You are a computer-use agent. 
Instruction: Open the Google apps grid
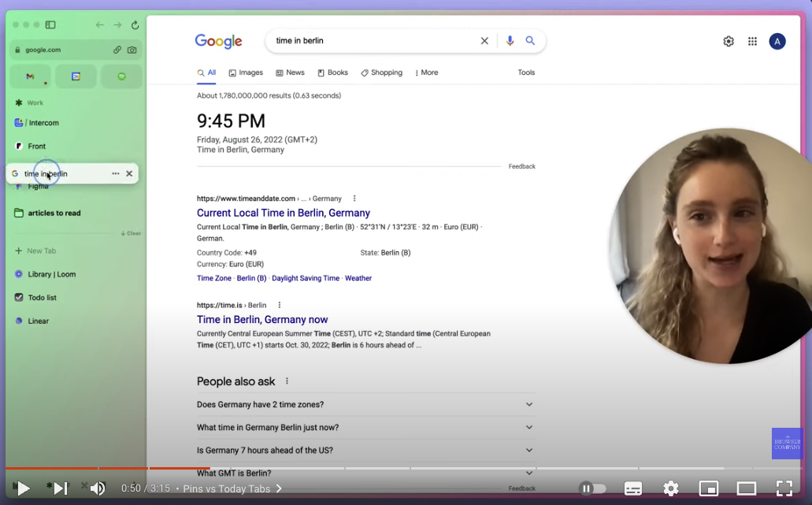[x=752, y=42]
